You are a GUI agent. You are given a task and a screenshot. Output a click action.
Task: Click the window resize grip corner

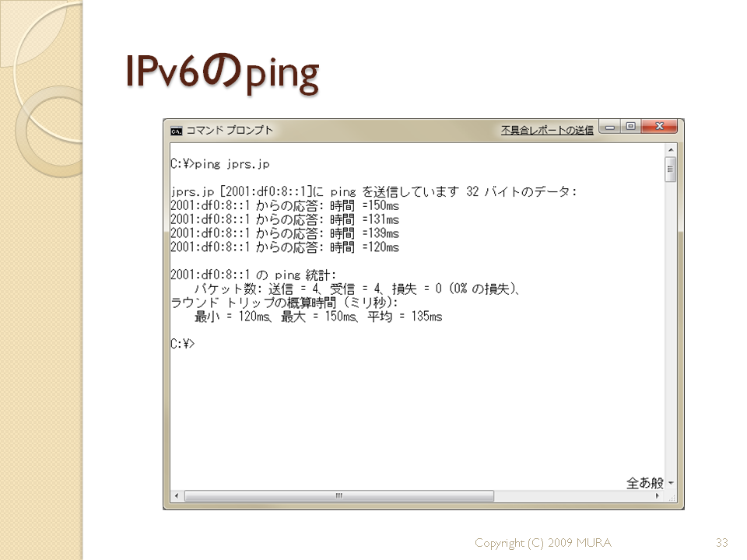pyautogui.click(x=672, y=498)
